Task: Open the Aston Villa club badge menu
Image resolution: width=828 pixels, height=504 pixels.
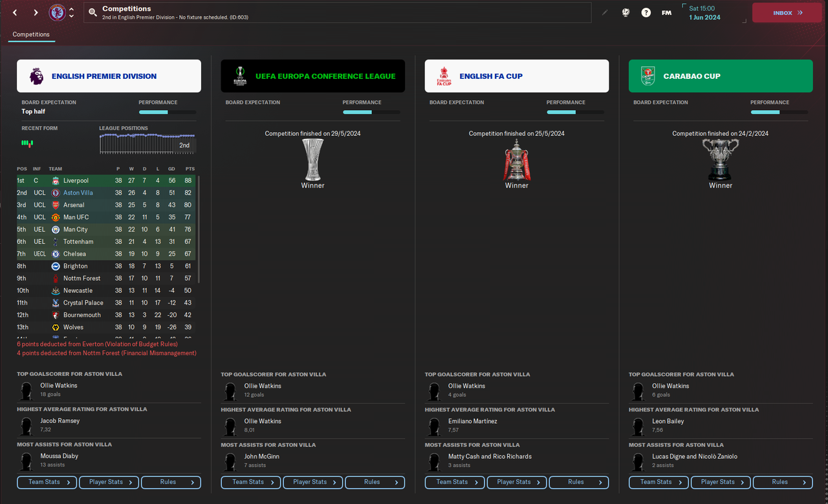Action: (57, 12)
